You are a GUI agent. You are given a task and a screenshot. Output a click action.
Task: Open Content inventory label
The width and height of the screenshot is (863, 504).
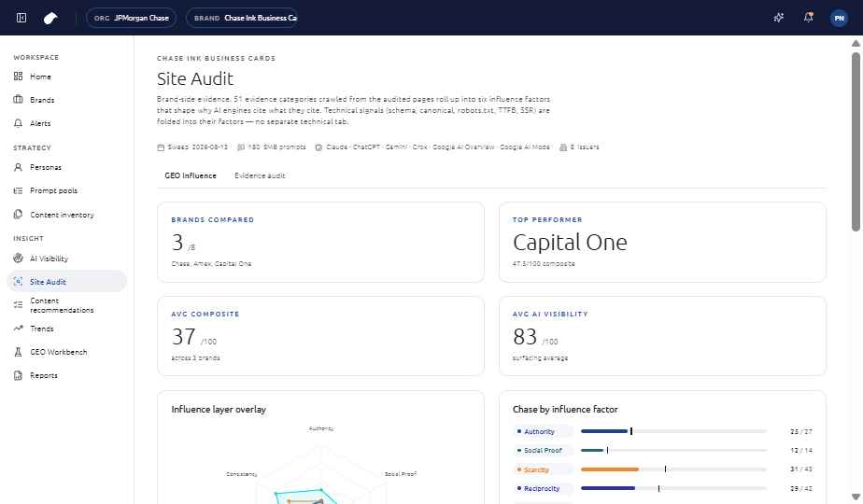pos(62,215)
